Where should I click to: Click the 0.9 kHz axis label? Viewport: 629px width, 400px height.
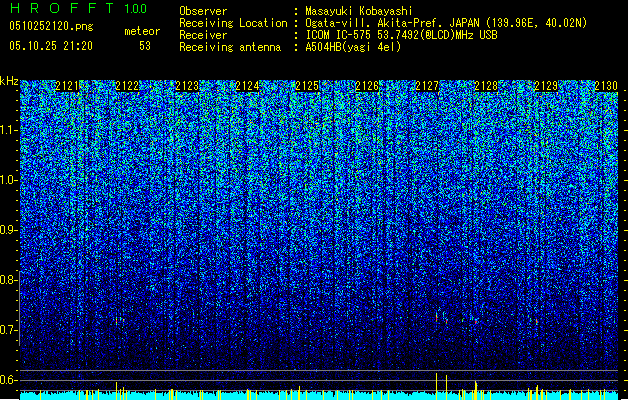coord(8,230)
